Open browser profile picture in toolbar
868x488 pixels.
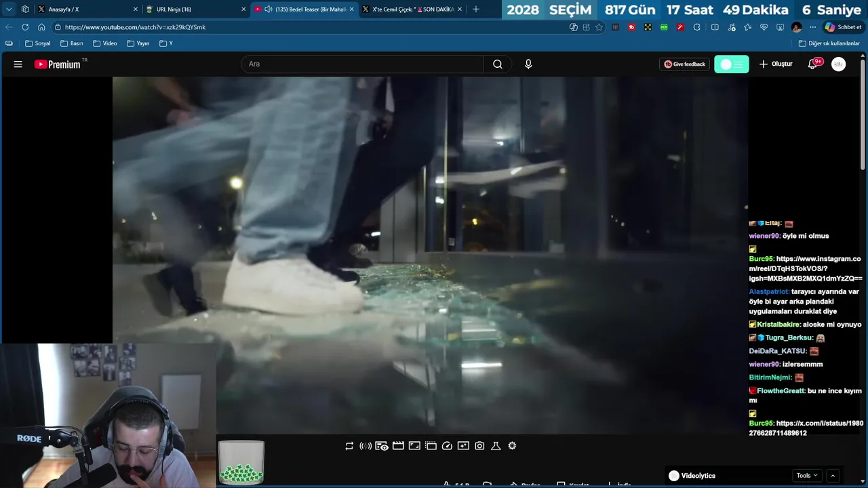(x=797, y=27)
